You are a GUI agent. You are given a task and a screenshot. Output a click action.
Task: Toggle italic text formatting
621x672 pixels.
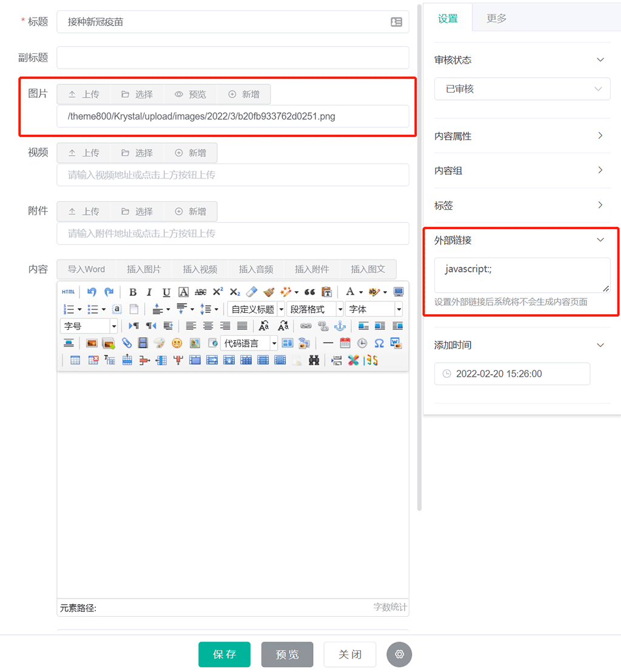click(x=149, y=292)
